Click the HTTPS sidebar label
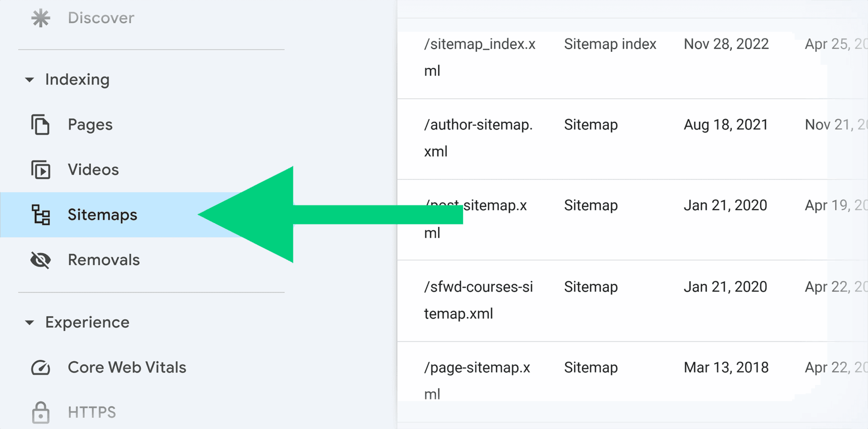 click(x=92, y=412)
